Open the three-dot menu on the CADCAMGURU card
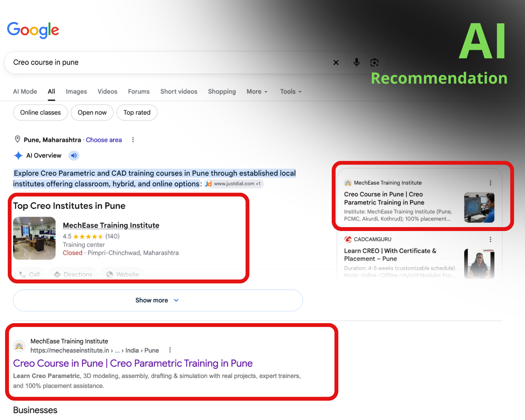The image size is (525, 420). (x=490, y=240)
